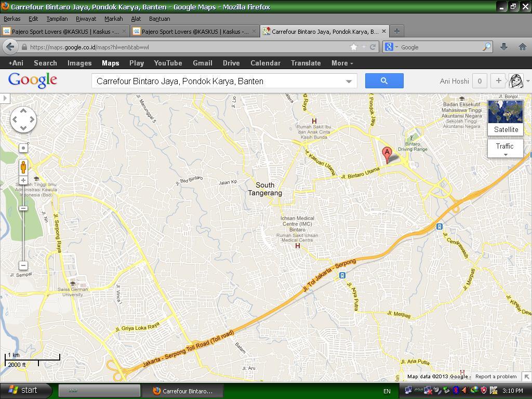532x399 pixels.
Task: Click the Google logo
Action: point(33,81)
